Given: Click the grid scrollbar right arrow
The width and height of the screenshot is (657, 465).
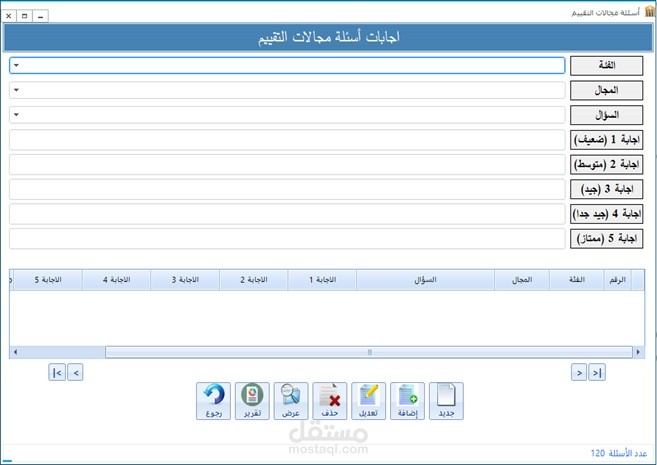Looking at the screenshot, I should (638, 352).
